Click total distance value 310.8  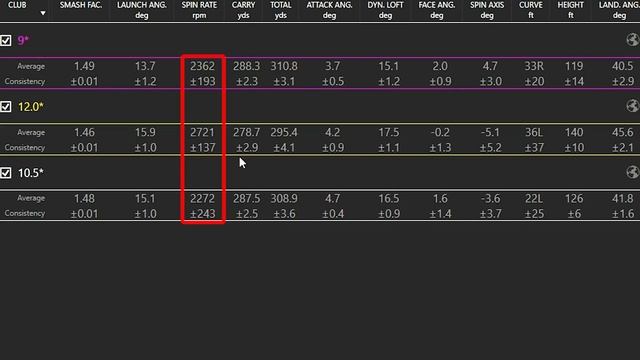(284, 66)
